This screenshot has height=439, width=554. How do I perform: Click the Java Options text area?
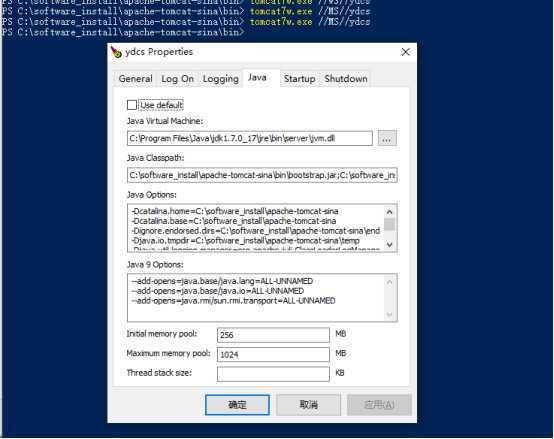[x=256, y=228]
